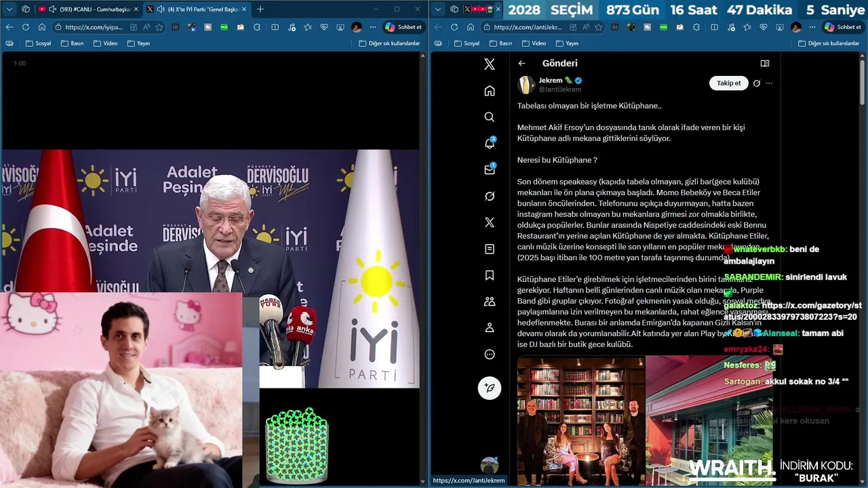Viewport: 868px width, 488px height.
Task: Open Profile person icon in X sidebar
Action: [490, 328]
